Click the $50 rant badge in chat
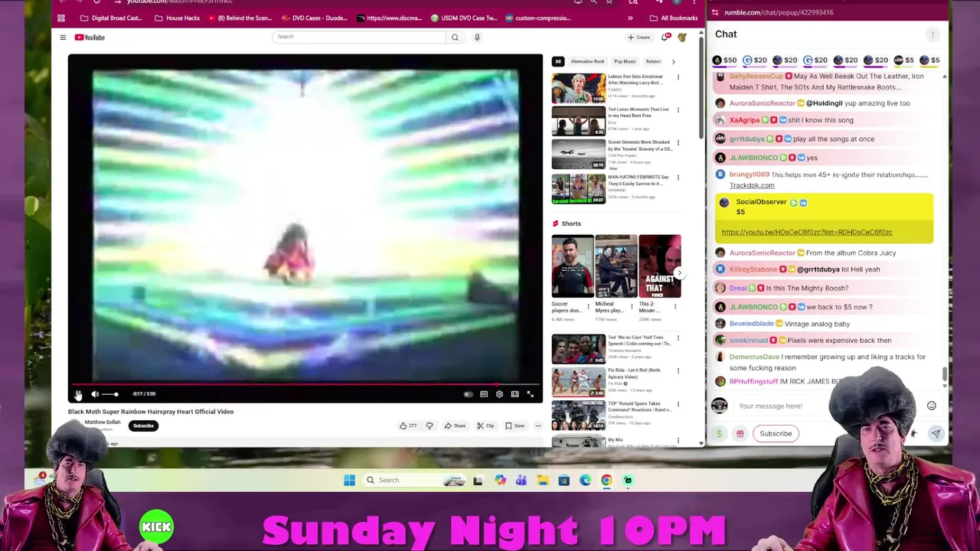Viewport: 980px width, 551px height. pyautogui.click(x=724, y=60)
